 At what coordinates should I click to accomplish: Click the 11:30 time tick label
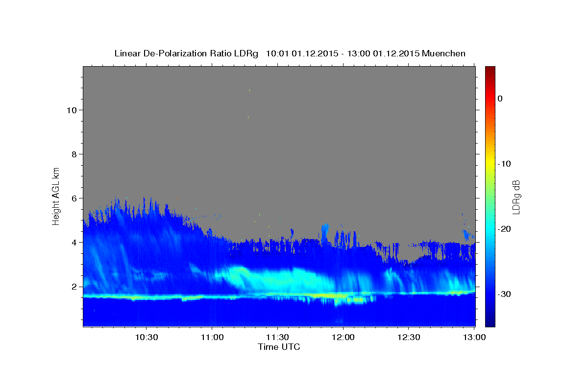click(x=277, y=337)
